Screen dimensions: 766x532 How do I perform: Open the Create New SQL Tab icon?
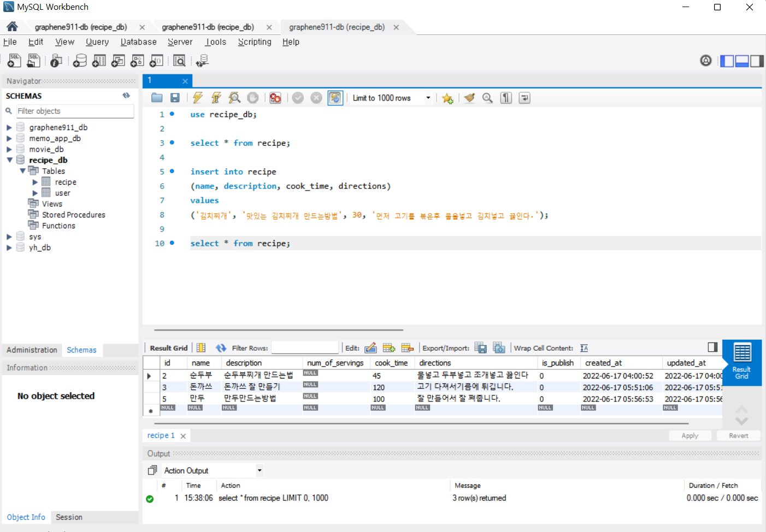(14, 60)
